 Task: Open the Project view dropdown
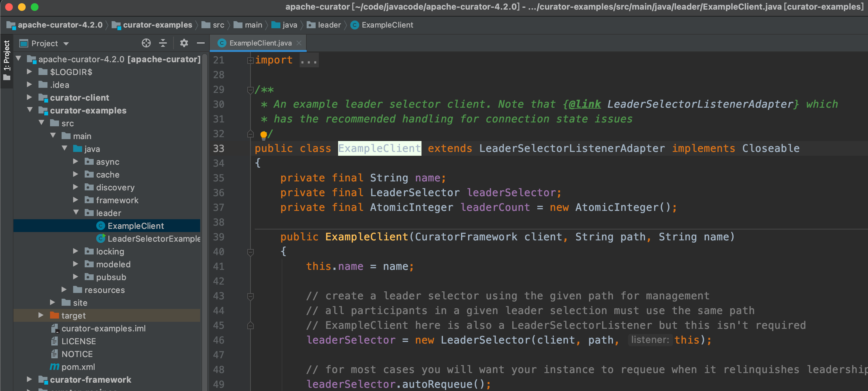[66, 44]
